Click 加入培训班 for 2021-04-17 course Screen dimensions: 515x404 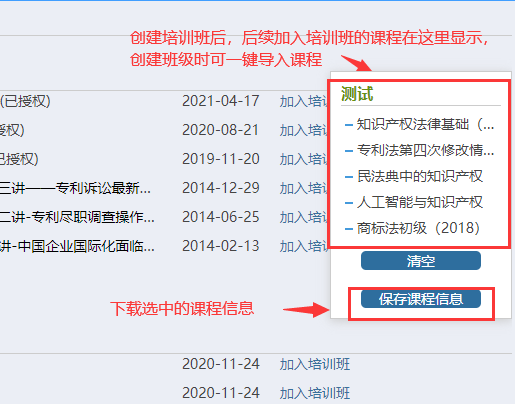pyautogui.click(x=305, y=101)
